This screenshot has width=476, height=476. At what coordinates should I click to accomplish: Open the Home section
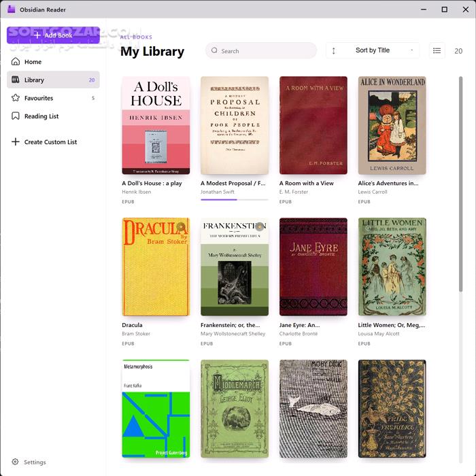coord(53,62)
